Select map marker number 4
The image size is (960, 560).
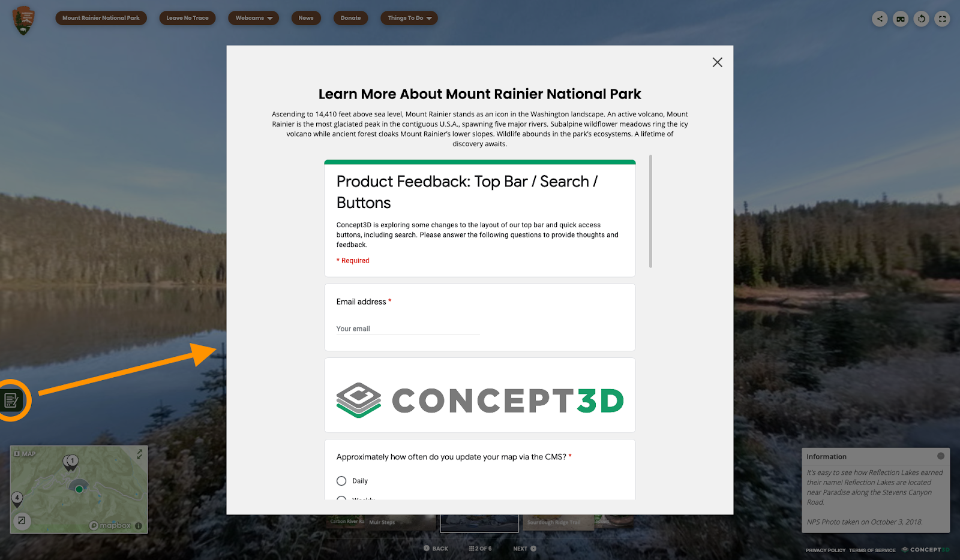pyautogui.click(x=17, y=499)
